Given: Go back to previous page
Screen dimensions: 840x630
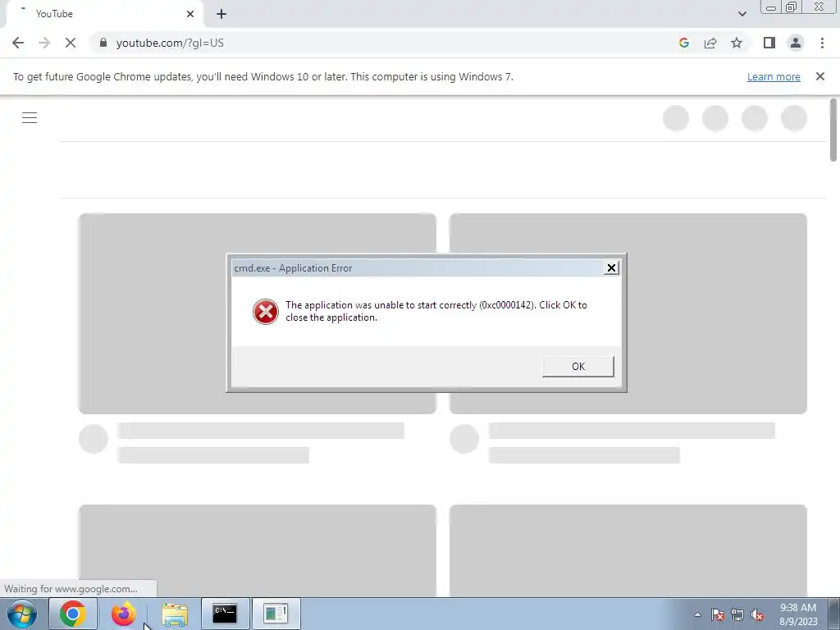Looking at the screenshot, I should click(x=18, y=43).
